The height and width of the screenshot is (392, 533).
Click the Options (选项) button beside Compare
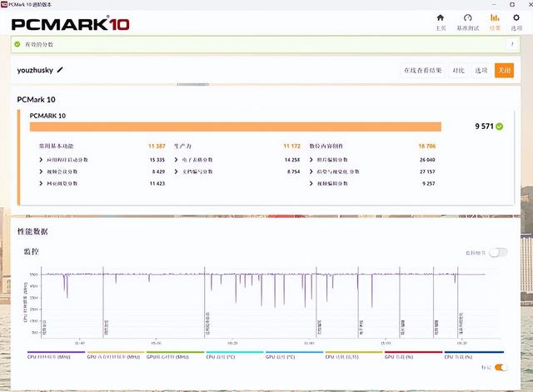(481, 70)
